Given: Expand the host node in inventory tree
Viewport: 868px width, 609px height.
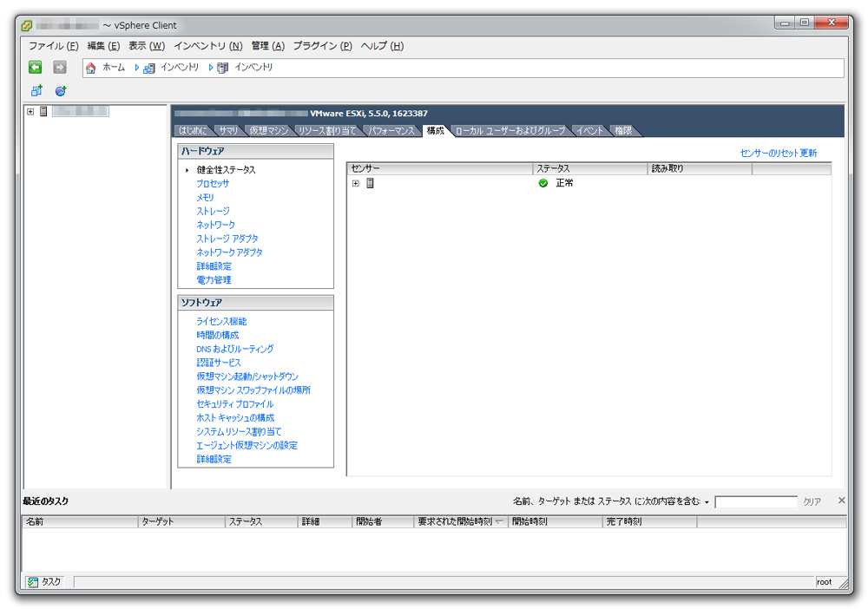Looking at the screenshot, I should (30, 111).
